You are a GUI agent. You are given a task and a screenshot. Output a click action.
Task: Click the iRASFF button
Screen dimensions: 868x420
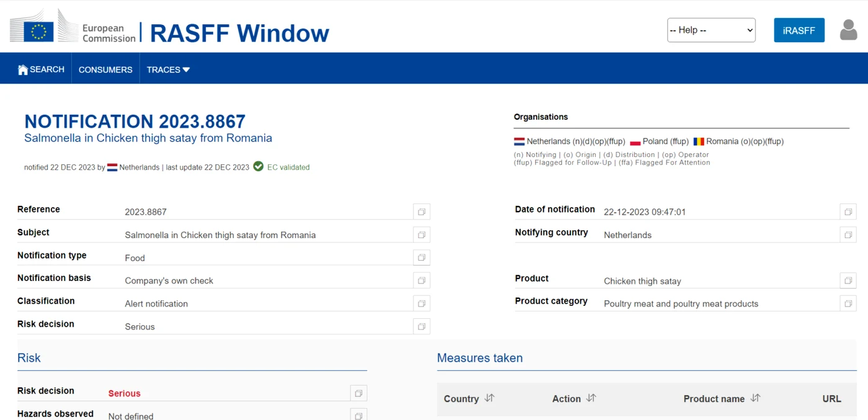[x=799, y=30]
